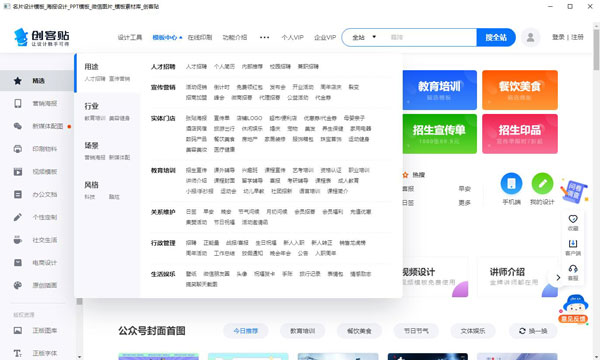
Task: Click the sidebar scroll-down arrow
Action: (x=79, y=357)
